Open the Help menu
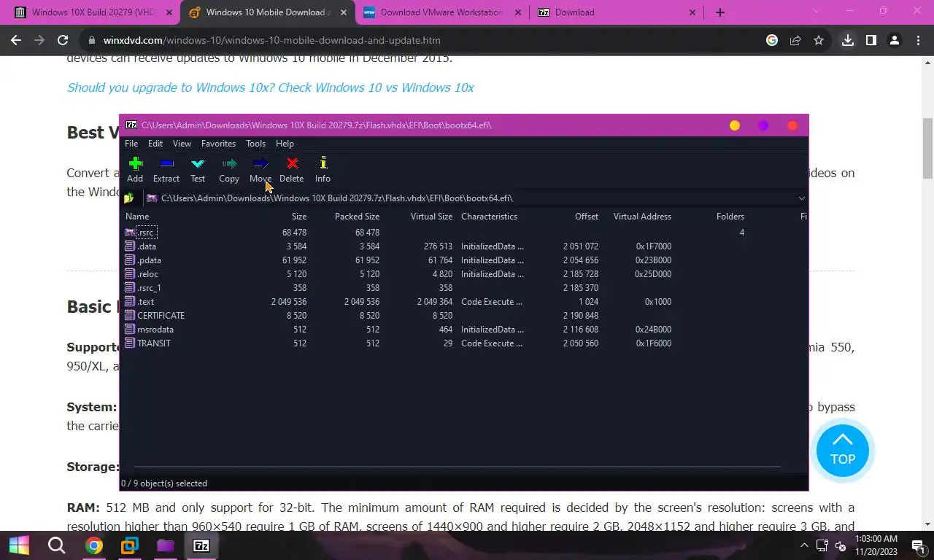934x560 pixels. (x=285, y=144)
